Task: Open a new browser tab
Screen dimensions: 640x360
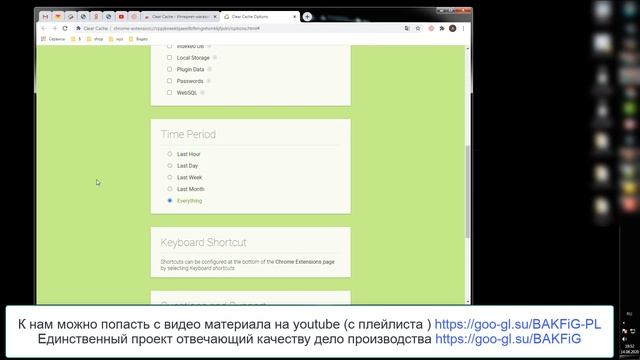Action: pyautogui.click(x=307, y=17)
